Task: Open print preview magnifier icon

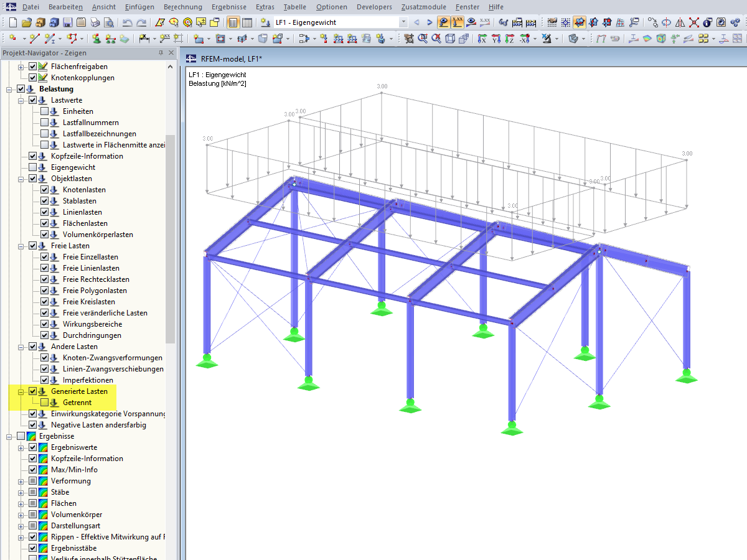Action: click(109, 22)
